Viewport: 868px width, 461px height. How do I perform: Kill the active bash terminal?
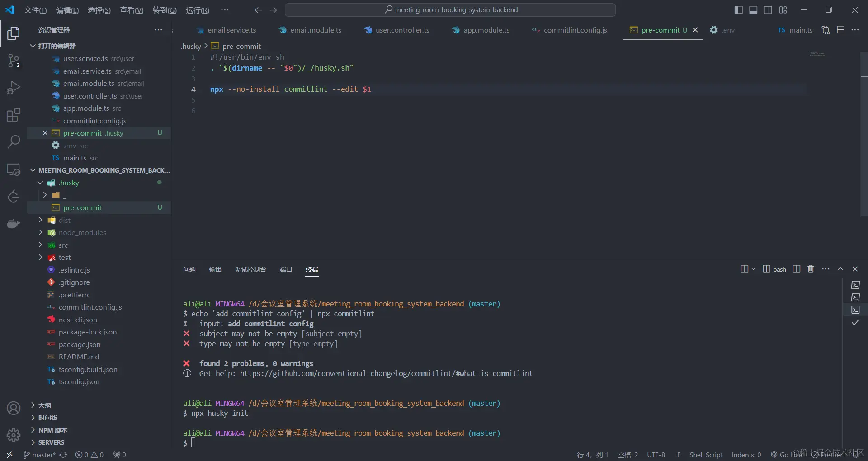click(810, 268)
